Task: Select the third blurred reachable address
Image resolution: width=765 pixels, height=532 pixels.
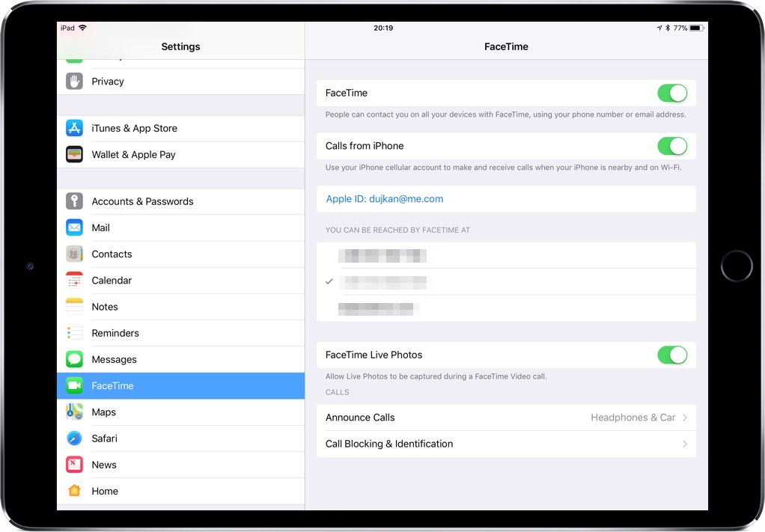Action: pos(506,308)
